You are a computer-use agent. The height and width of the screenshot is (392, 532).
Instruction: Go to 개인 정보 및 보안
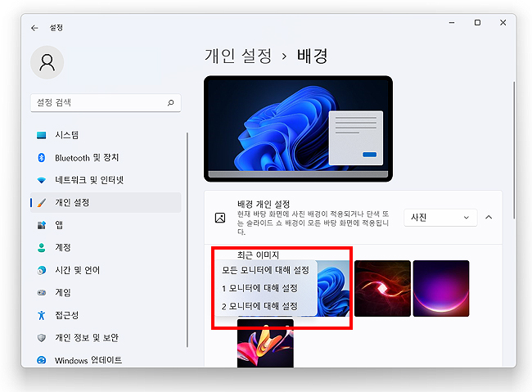[106, 338]
